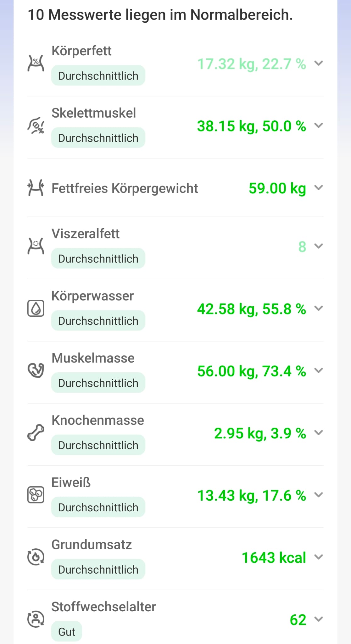Viewport: 351px width, 644px height.
Task: Tap the Viszeralfett icon
Action: click(36, 246)
